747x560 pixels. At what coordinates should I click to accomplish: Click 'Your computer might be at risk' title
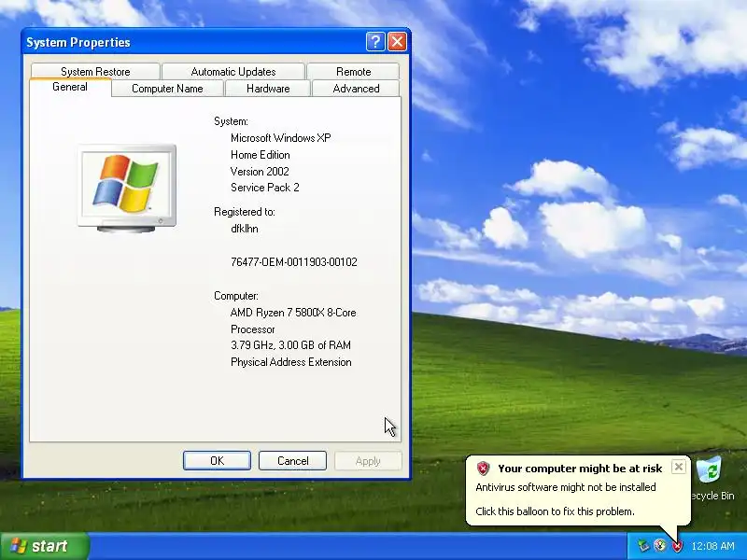580,469
